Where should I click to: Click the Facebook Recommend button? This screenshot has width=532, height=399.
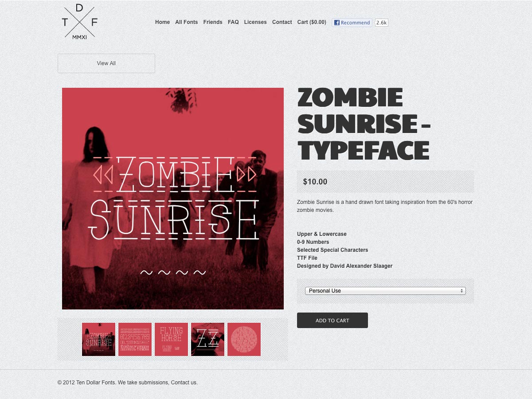point(352,23)
